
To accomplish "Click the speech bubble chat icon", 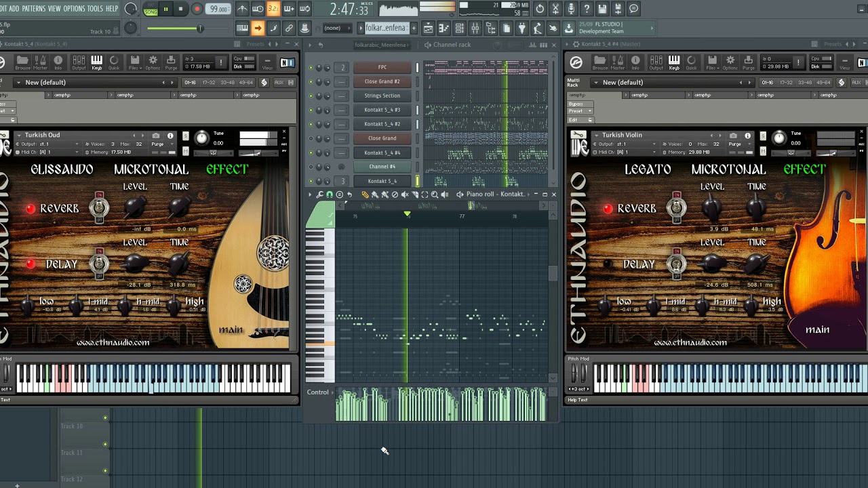I will (633, 9).
